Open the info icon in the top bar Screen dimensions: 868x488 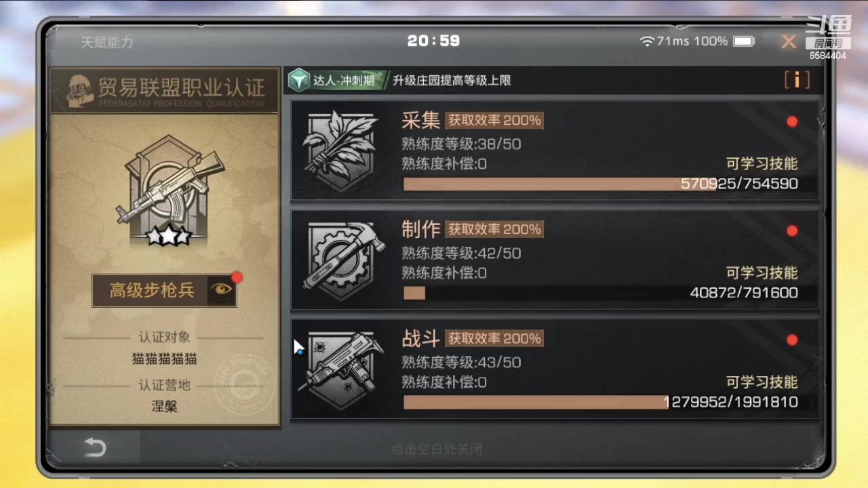[797, 80]
